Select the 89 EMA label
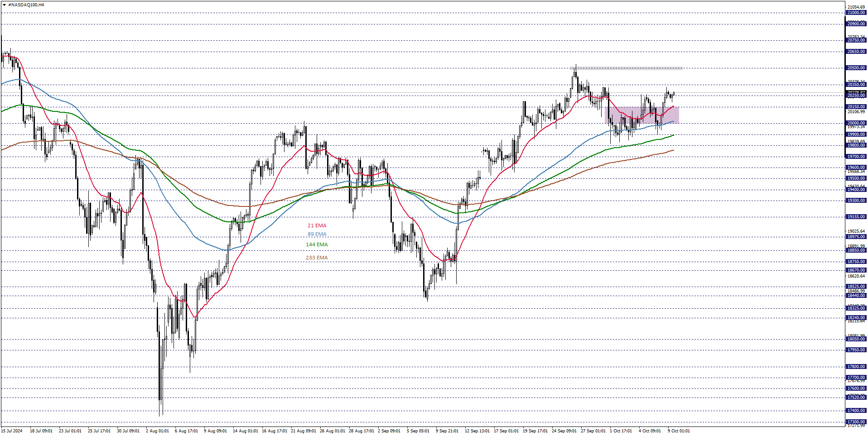 pyautogui.click(x=317, y=235)
